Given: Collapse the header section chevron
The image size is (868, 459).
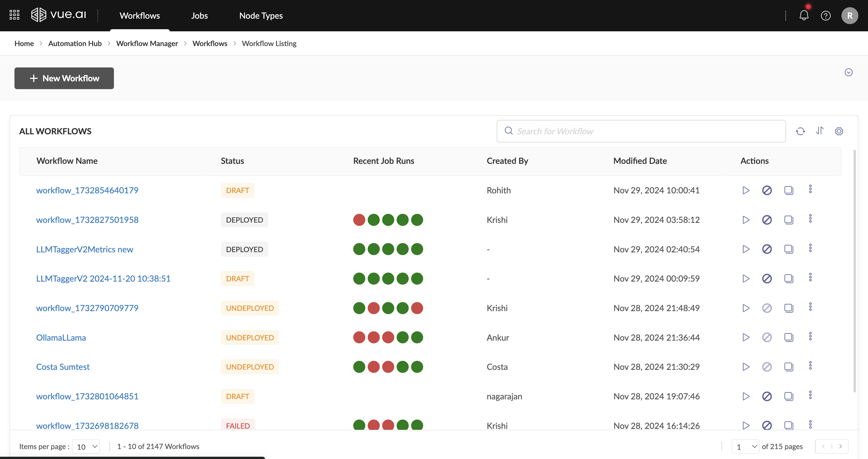Looking at the screenshot, I should [x=848, y=72].
